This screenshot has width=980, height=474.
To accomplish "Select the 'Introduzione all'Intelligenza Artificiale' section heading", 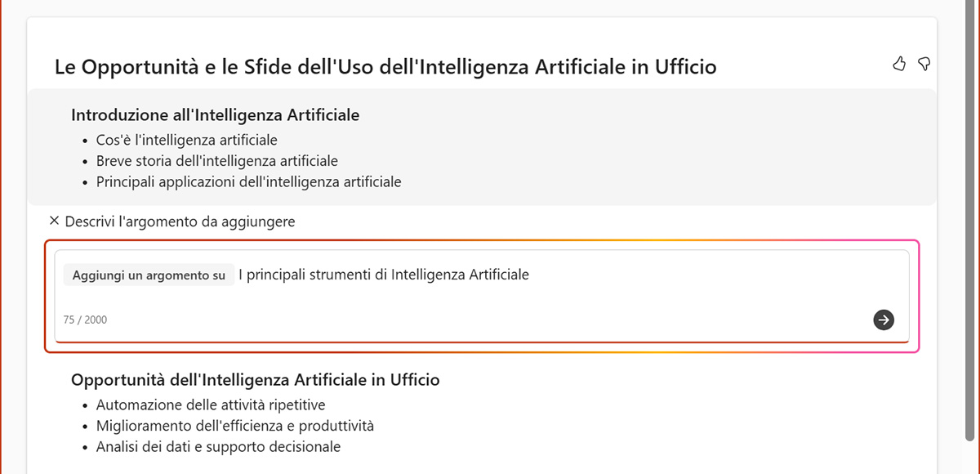I will pos(216,115).
